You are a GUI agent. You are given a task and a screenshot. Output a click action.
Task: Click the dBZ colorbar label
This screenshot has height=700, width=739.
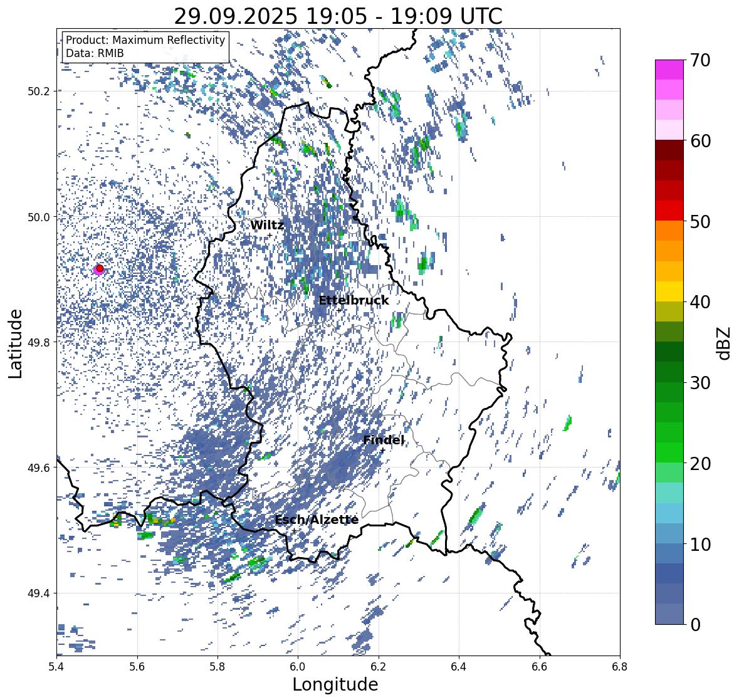tap(725, 343)
